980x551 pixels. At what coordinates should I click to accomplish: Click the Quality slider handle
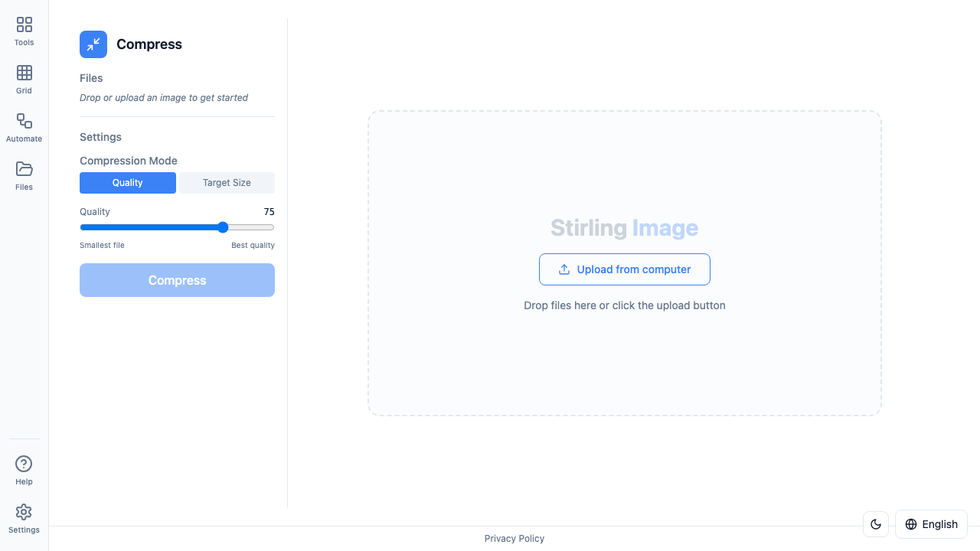223,227
